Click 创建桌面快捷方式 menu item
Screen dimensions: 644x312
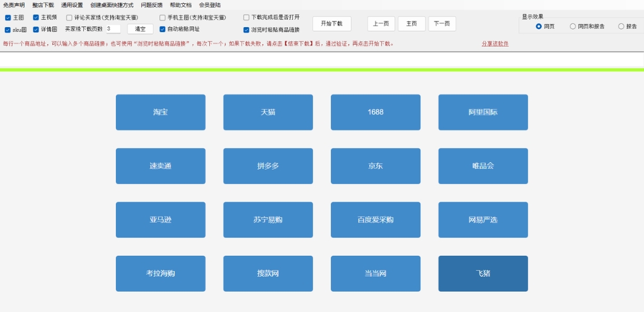pyautogui.click(x=112, y=5)
